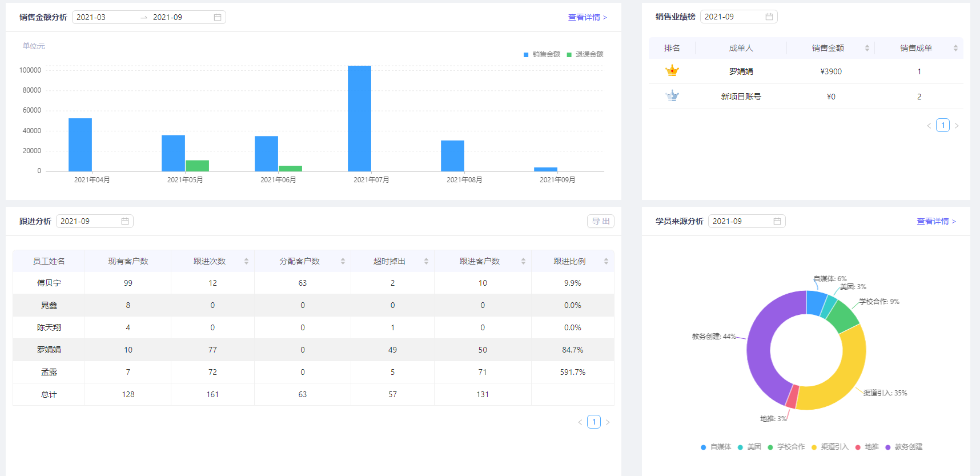
Task: Toggle 学校合作 in donut chart legend
Action: 786,447
